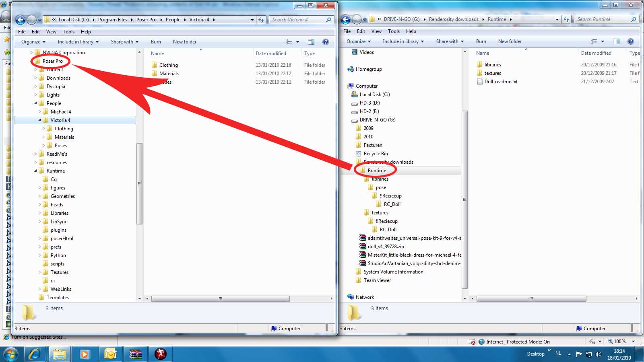Open the volume control in the system tray
Screen dimensions: 644x362
tap(599, 354)
